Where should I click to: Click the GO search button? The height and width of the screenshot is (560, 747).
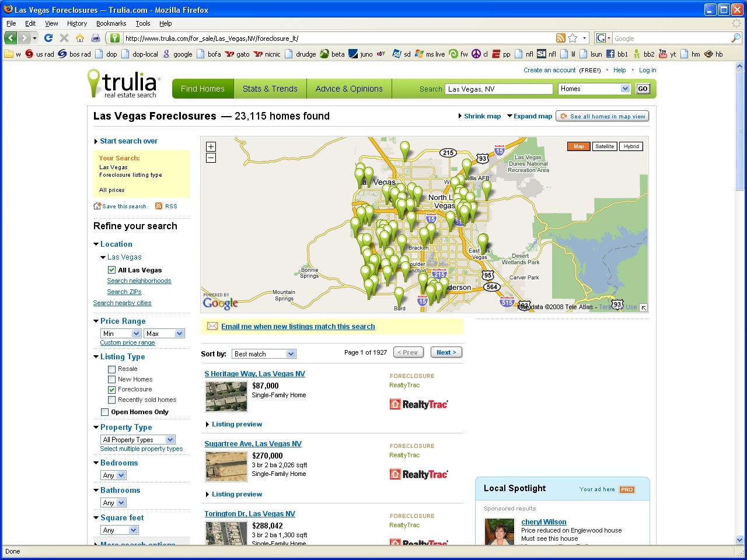[x=643, y=89]
